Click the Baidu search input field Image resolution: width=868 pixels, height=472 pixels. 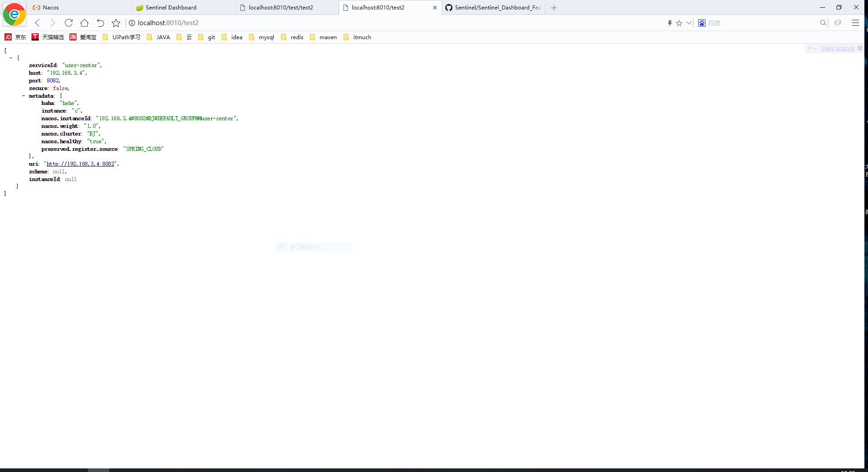coord(763,23)
